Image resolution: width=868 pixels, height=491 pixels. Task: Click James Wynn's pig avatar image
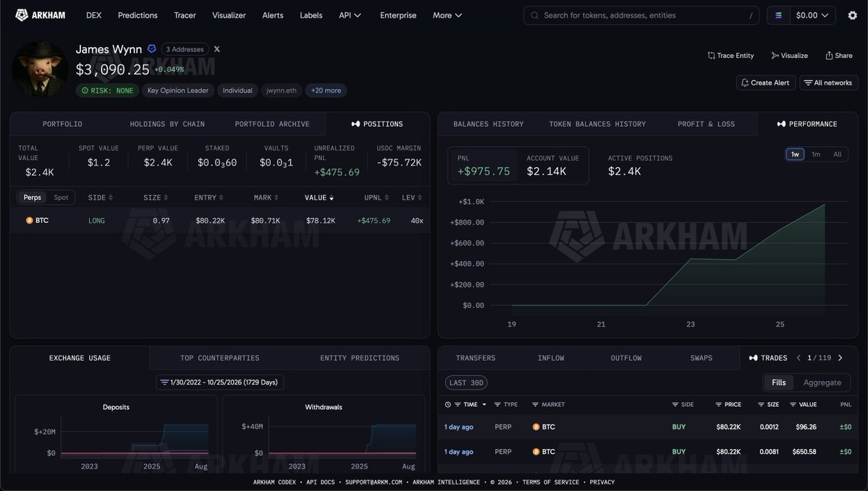(x=40, y=70)
